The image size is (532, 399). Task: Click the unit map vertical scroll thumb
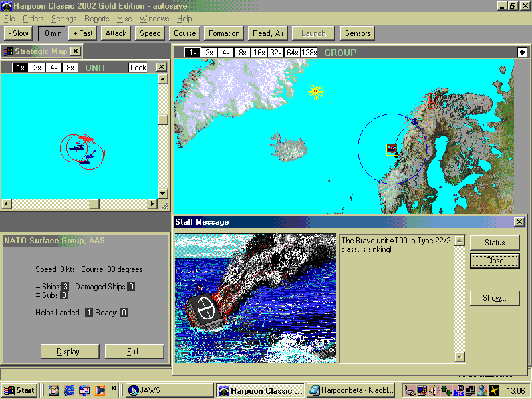click(163, 120)
